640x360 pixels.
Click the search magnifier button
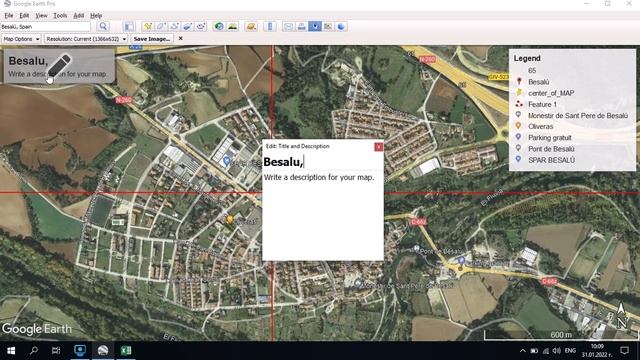pyautogui.click(x=103, y=27)
